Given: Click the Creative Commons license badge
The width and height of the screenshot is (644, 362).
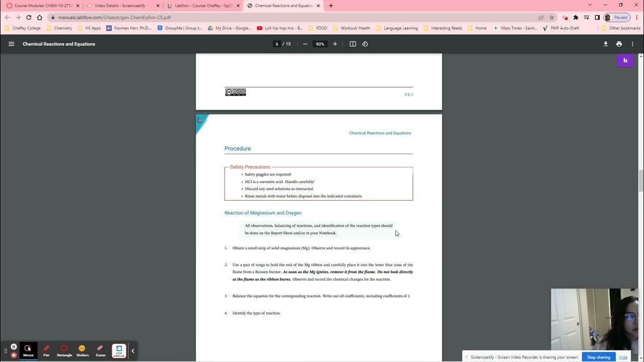Looking at the screenshot, I should (x=235, y=92).
